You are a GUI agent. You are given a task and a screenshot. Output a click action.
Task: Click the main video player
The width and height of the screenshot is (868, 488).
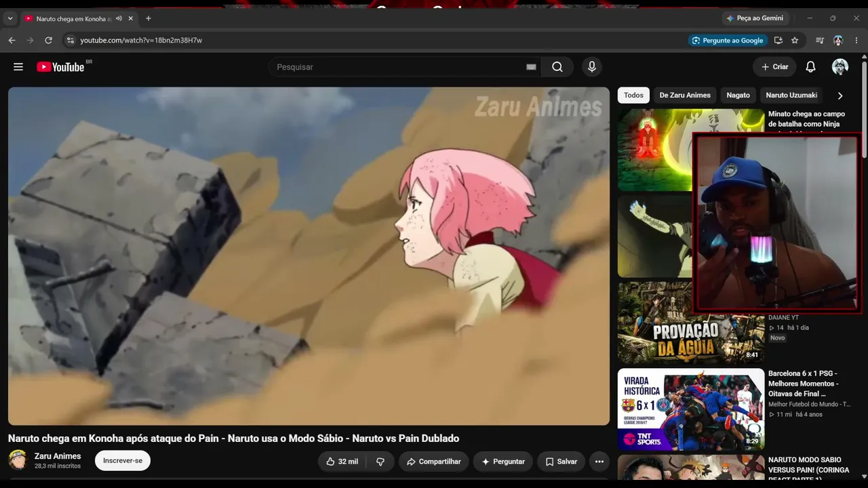click(x=309, y=256)
